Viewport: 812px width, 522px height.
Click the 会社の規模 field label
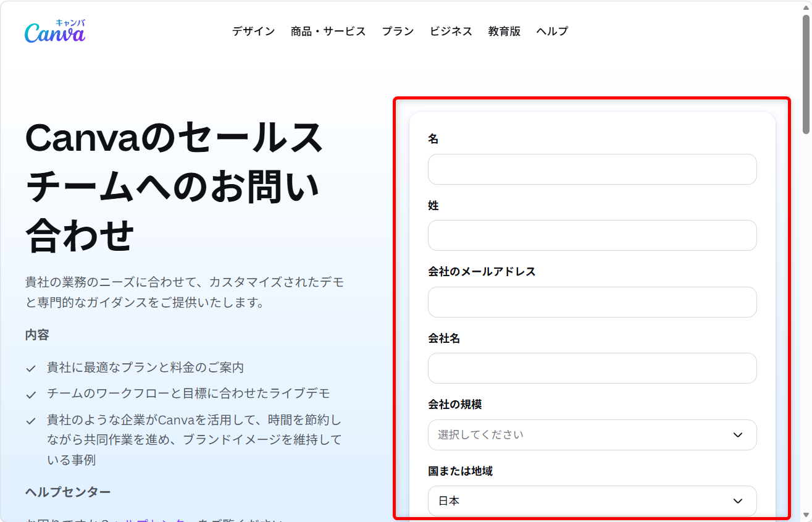pyautogui.click(x=455, y=405)
